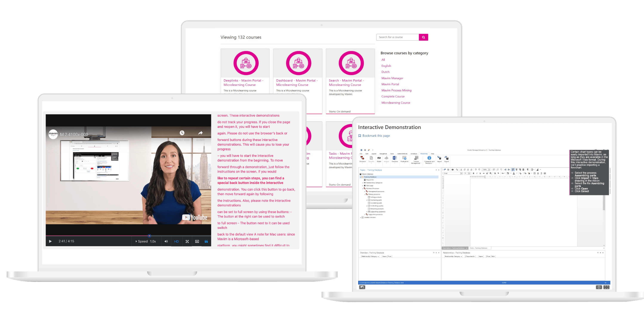Sort Overview by Relationship Category column
The width and height of the screenshot is (644, 318).
370,256
